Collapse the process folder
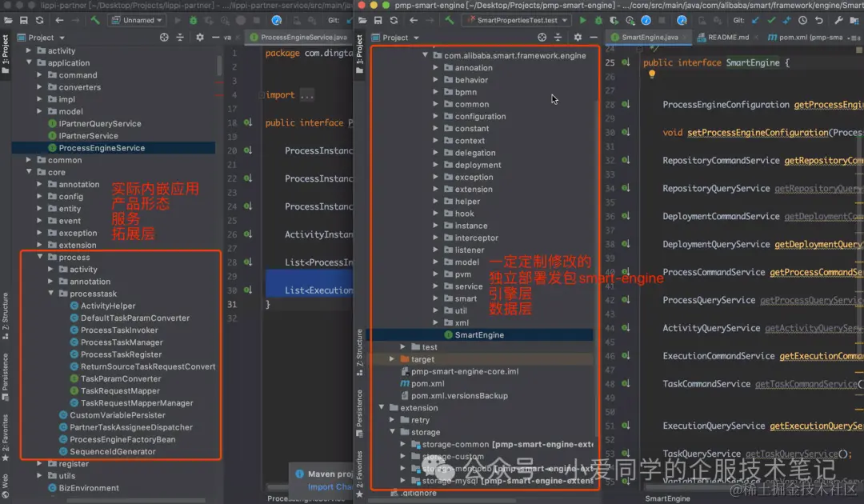The width and height of the screenshot is (864, 504). pos(40,257)
